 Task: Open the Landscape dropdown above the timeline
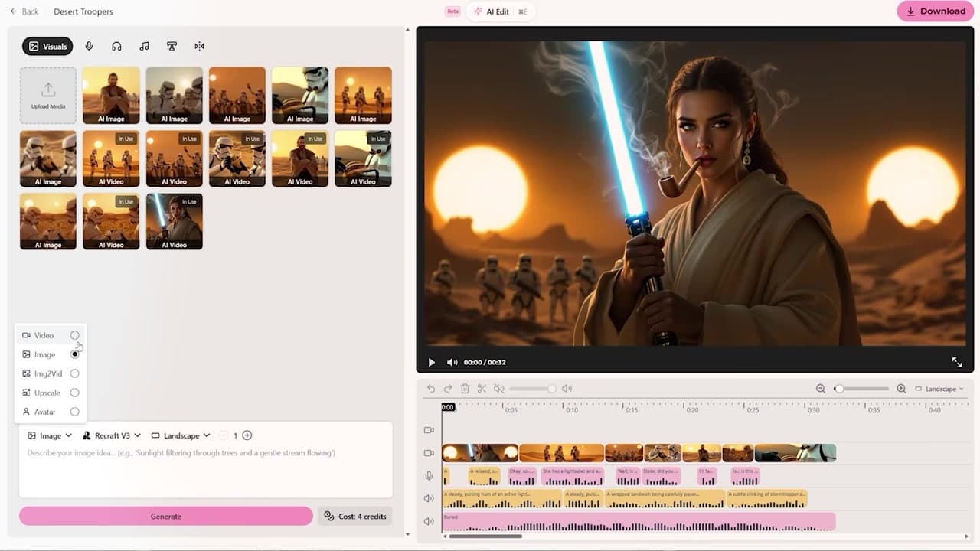pyautogui.click(x=939, y=389)
